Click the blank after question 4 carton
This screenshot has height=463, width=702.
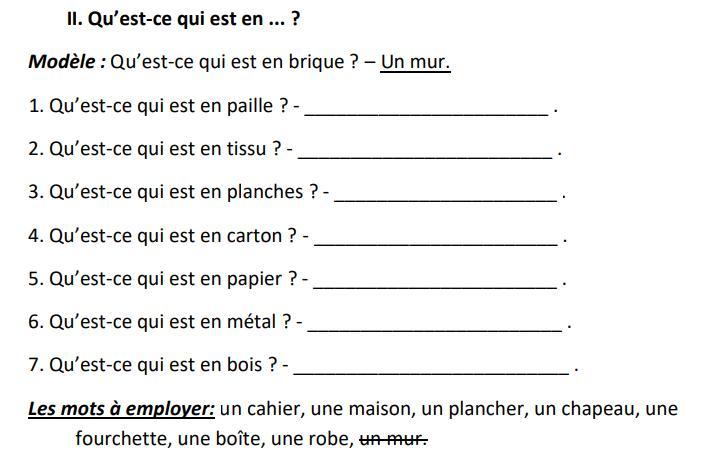(436, 237)
